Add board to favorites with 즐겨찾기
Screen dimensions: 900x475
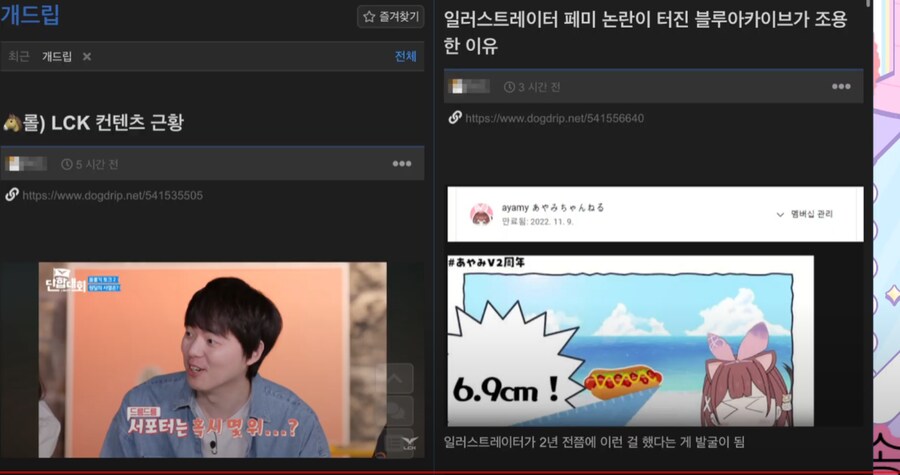click(x=390, y=17)
